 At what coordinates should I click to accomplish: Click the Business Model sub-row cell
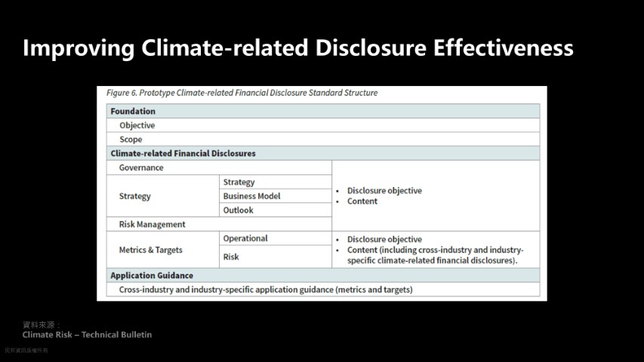click(x=251, y=196)
